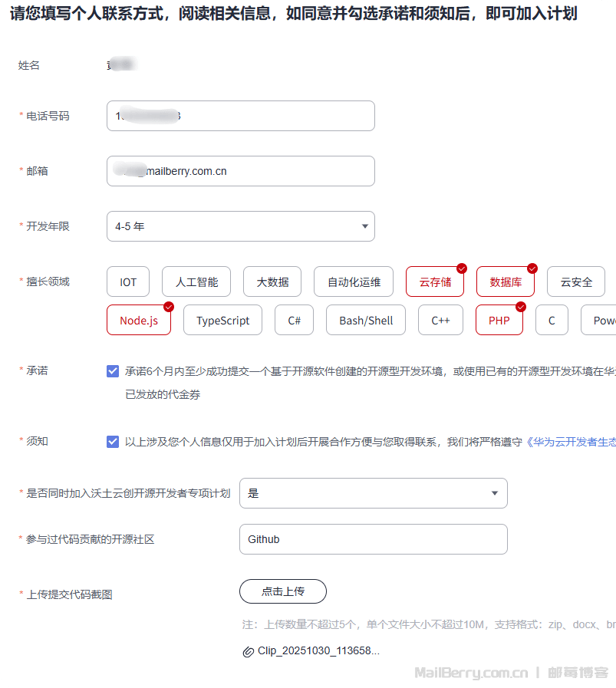
Task: Pick the 自动化运维 skill tag
Action: pyautogui.click(x=354, y=281)
